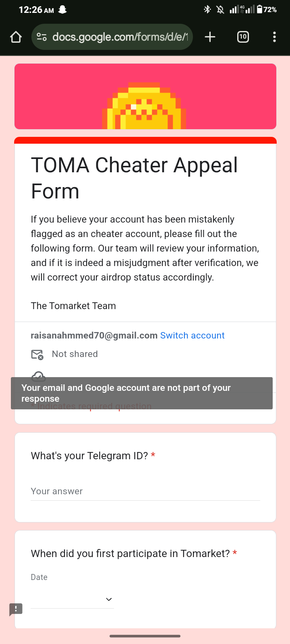Image resolution: width=290 pixels, height=644 pixels.
Task: Open the tab switcher showing 10
Action: (x=243, y=37)
